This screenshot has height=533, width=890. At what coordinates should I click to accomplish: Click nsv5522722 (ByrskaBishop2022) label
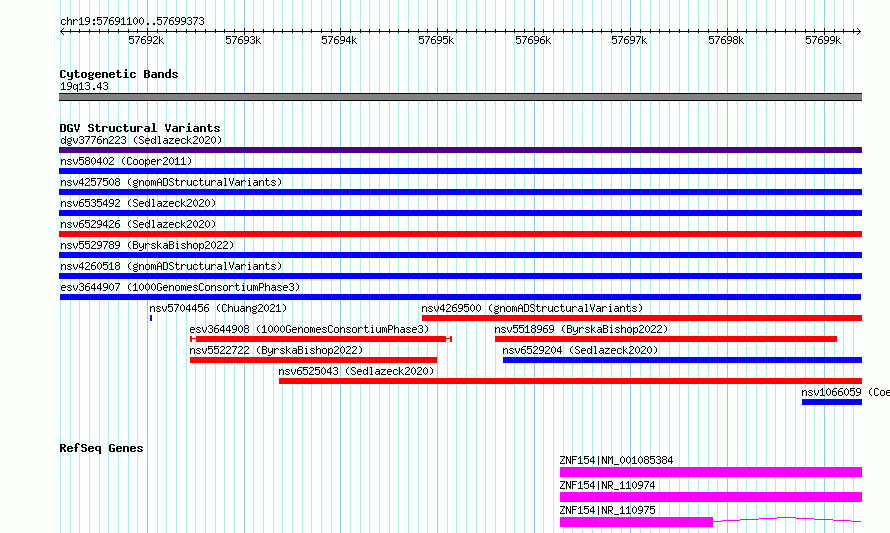(x=276, y=350)
